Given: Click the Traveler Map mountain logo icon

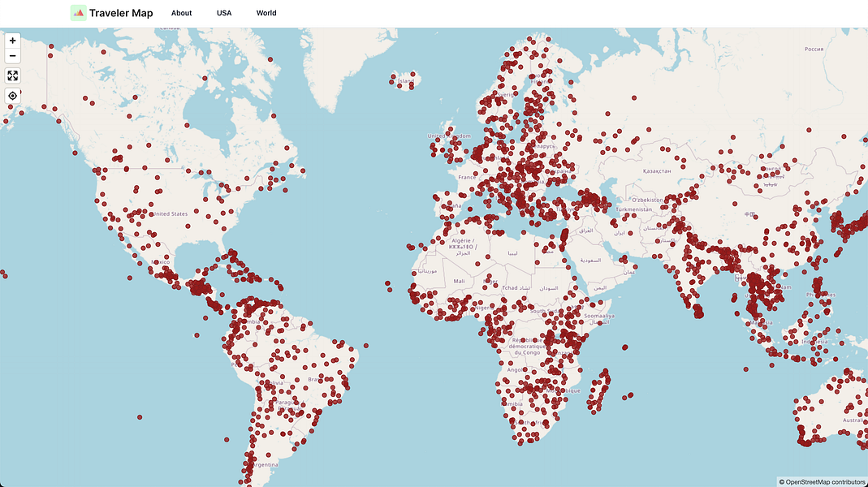Looking at the screenshot, I should click(x=78, y=13).
